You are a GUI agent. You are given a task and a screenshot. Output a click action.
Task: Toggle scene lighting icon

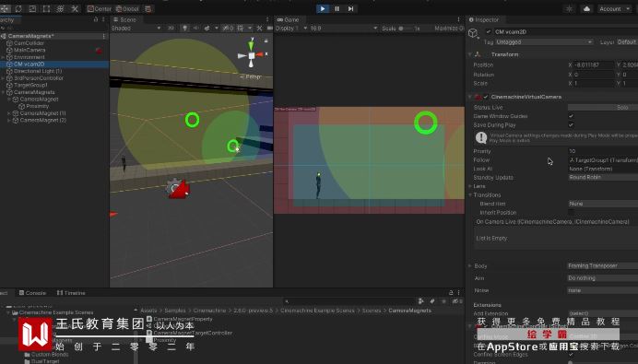point(184,28)
